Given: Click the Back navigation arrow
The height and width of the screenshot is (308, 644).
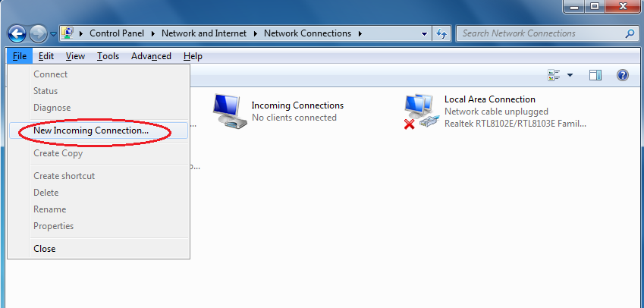Looking at the screenshot, I should coord(17,34).
